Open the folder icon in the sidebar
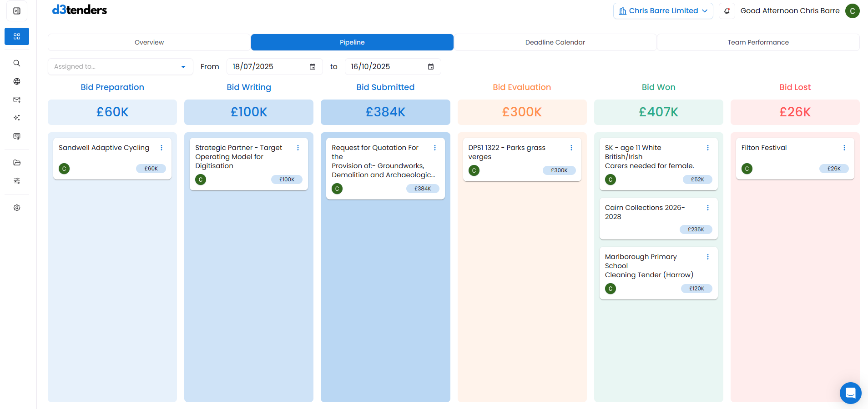The width and height of the screenshot is (868, 409). (17, 163)
